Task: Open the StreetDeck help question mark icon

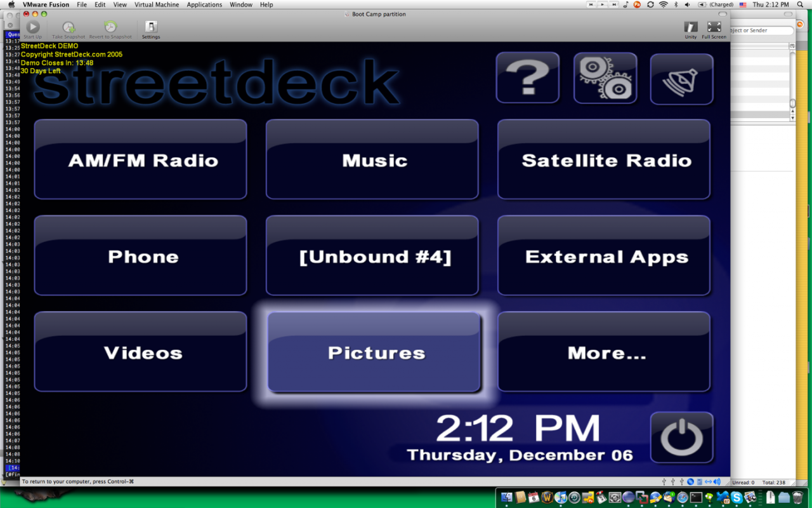Action: pyautogui.click(x=528, y=78)
